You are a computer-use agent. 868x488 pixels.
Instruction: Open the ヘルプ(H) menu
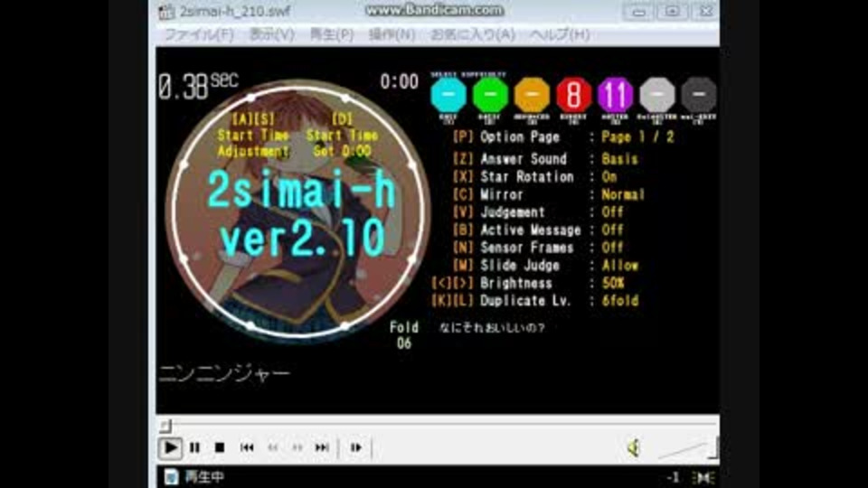tap(560, 35)
